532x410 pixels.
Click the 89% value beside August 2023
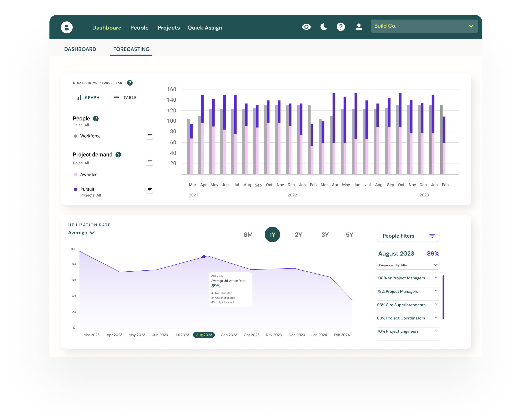point(433,254)
